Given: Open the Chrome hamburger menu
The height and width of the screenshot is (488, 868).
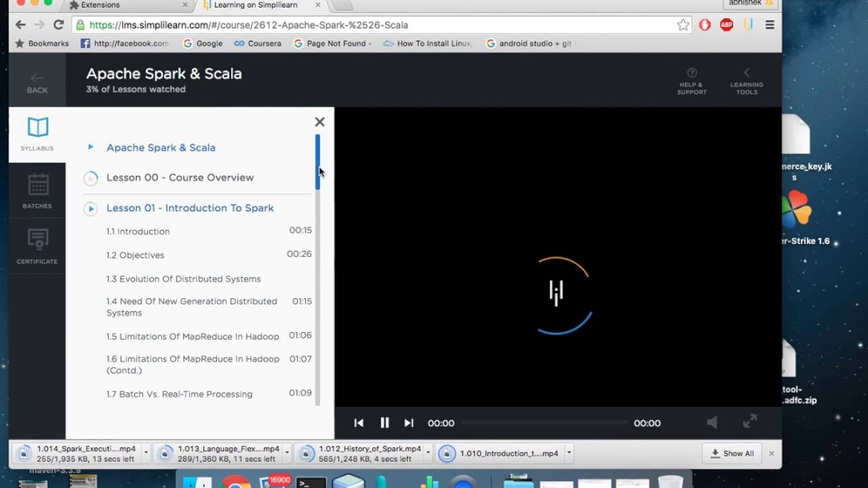Looking at the screenshot, I should tap(770, 25).
